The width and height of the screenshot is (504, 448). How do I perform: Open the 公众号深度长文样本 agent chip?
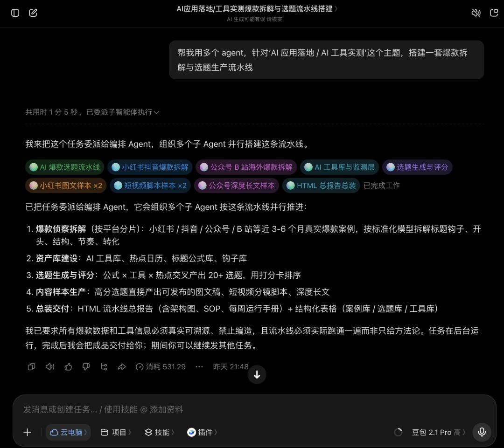[237, 185]
